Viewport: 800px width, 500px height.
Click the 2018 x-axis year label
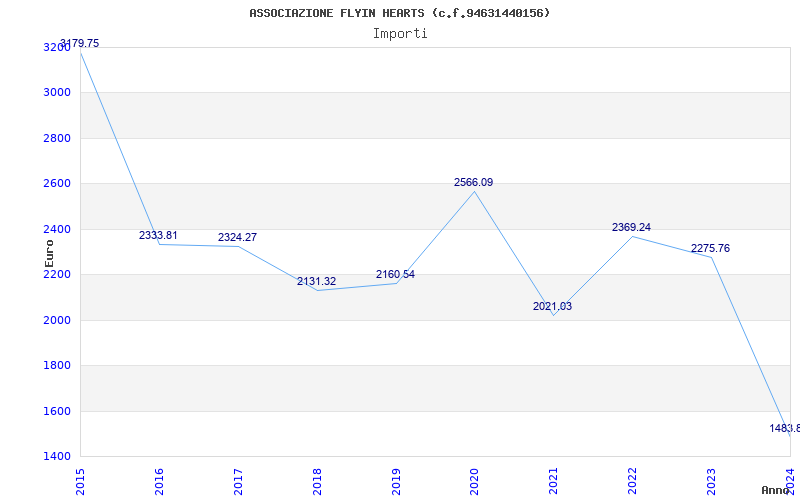[317, 481]
